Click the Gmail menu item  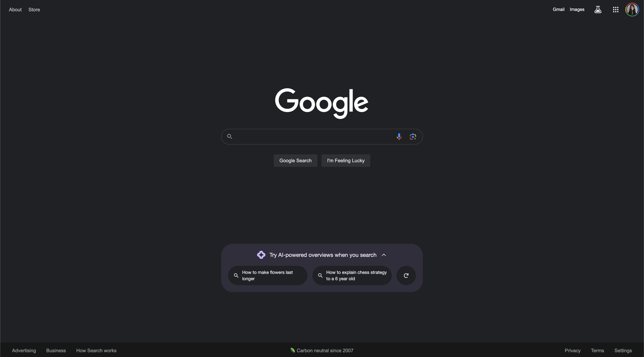pyautogui.click(x=559, y=9)
